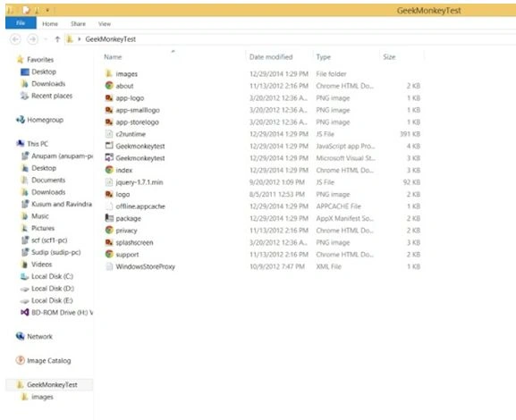The image size is (516, 420).
Task: Open the images folder icon in file list
Action: 109,73
